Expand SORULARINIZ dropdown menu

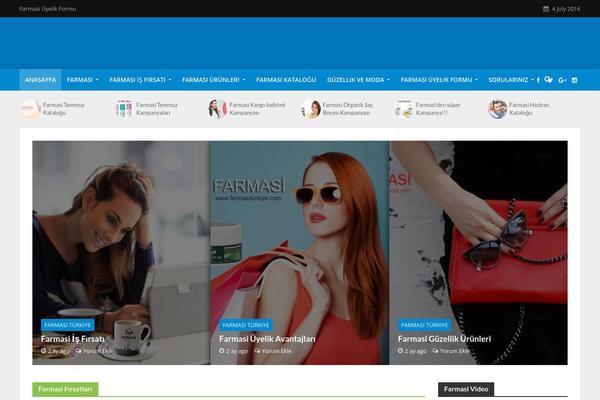pyautogui.click(x=511, y=80)
